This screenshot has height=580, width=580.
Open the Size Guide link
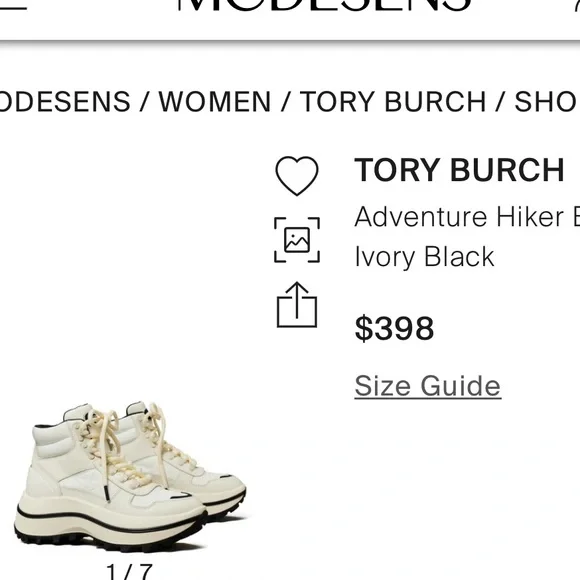click(x=428, y=386)
